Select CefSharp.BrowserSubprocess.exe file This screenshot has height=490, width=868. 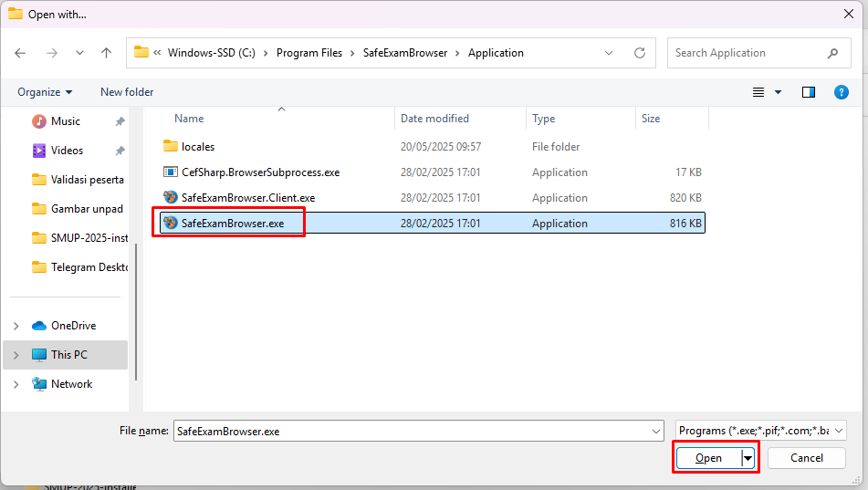pos(432,172)
